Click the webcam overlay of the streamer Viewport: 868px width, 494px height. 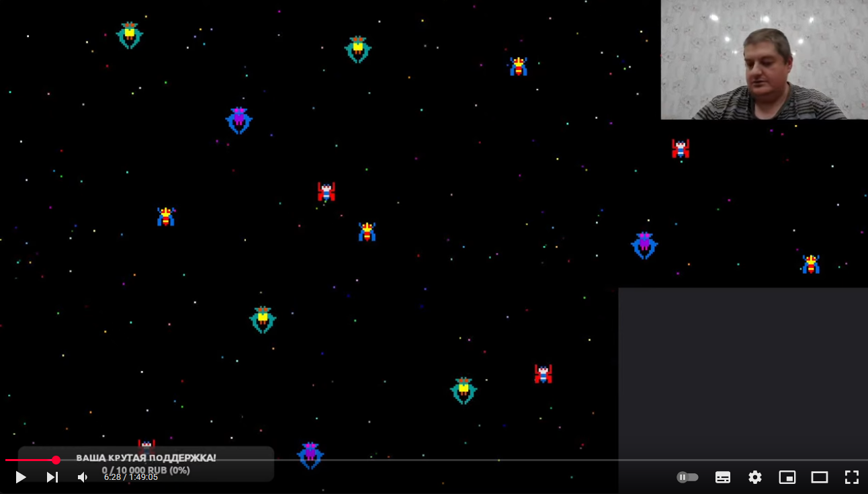pyautogui.click(x=765, y=60)
